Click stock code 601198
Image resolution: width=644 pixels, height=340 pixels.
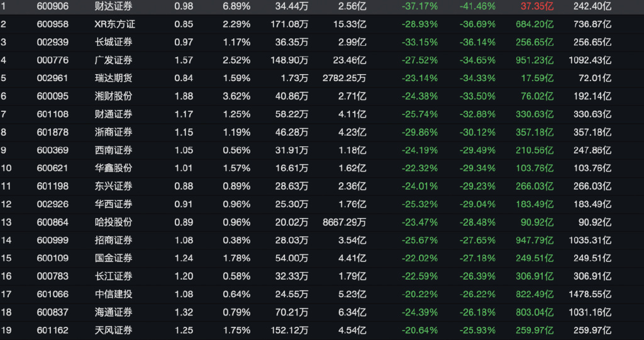point(53,186)
